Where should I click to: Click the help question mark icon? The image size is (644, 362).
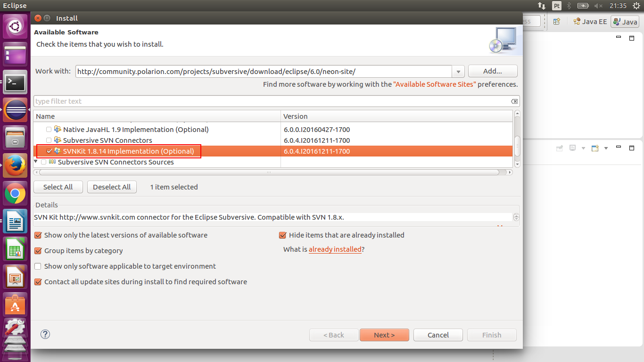click(x=45, y=334)
